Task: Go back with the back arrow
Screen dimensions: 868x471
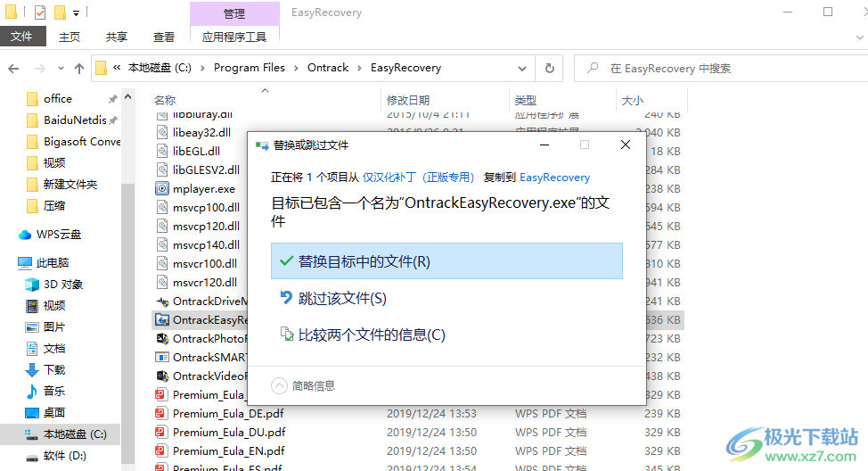Action: click(x=14, y=68)
